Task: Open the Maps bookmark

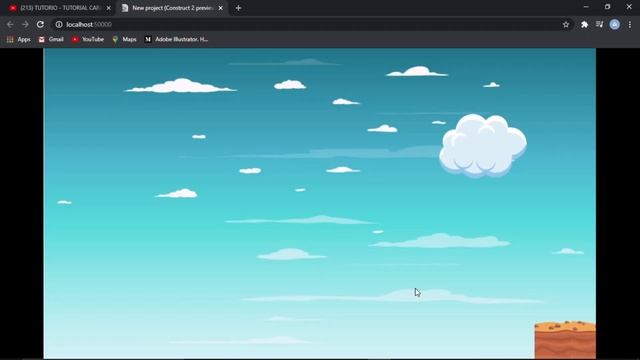Action: point(124,39)
